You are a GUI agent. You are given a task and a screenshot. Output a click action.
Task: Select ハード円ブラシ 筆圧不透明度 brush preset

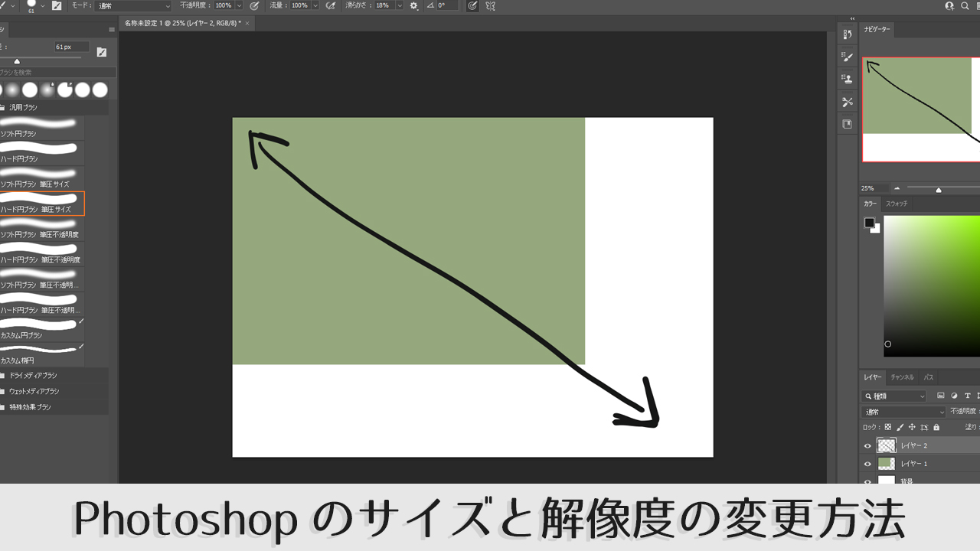point(42,254)
